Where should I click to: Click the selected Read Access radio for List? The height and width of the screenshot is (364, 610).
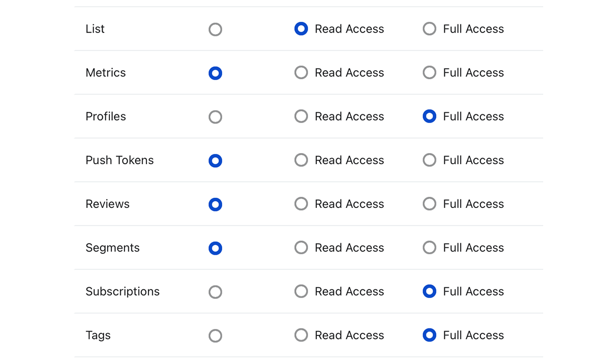pos(301,29)
